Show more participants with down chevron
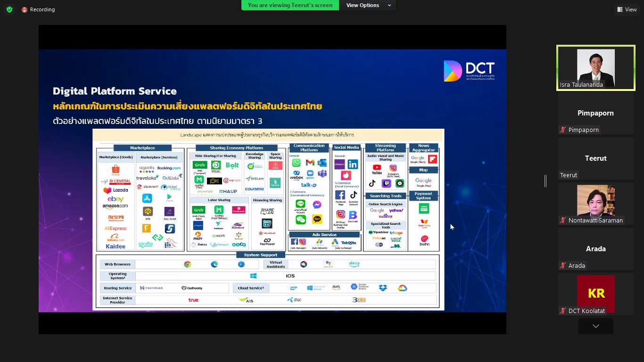This screenshot has width=644, height=362. pyautogui.click(x=596, y=326)
